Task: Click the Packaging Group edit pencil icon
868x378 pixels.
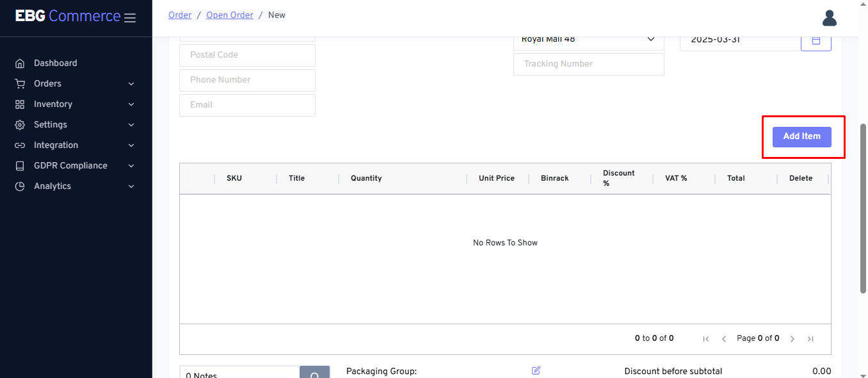Action: point(536,371)
